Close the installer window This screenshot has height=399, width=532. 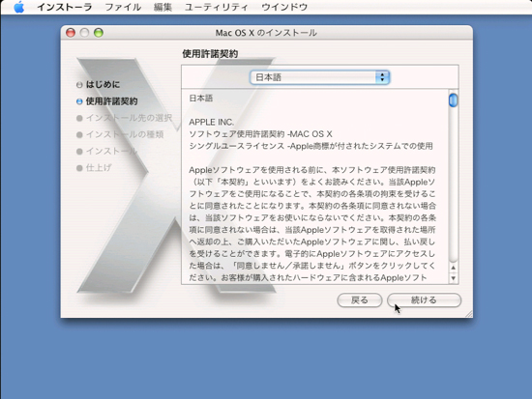tap(71, 33)
